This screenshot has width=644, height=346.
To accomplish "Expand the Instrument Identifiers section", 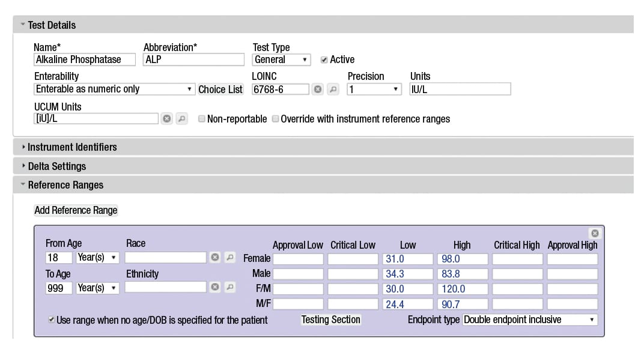I will click(x=72, y=147).
